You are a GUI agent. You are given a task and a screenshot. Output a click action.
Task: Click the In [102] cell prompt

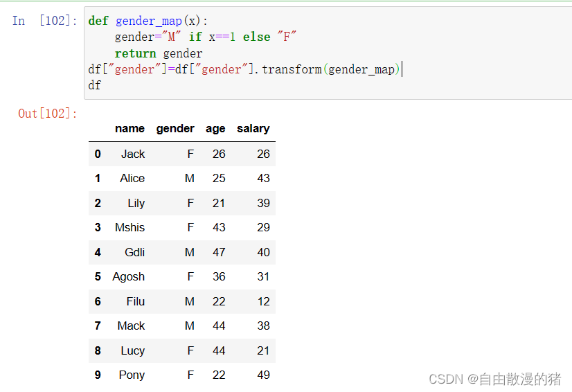pyautogui.click(x=44, y=21)
